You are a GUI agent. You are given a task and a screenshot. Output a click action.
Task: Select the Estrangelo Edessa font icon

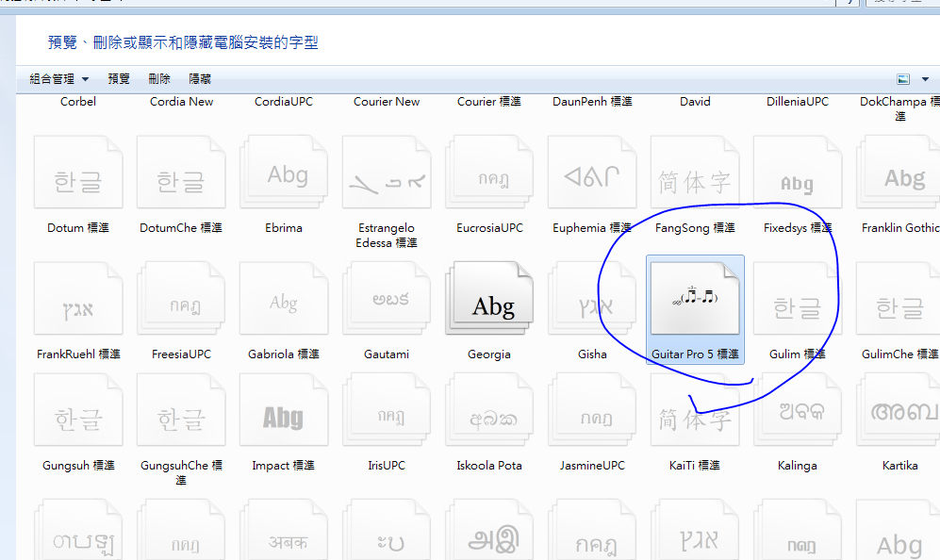[387, 173]
